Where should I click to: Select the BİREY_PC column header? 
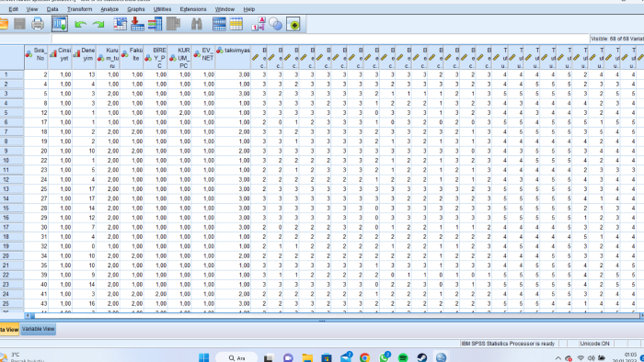[x=155, y=57]
